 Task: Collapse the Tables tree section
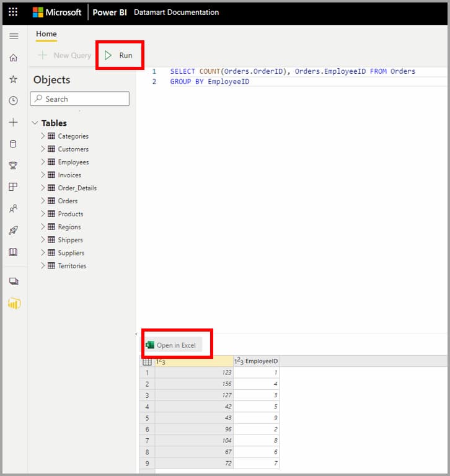click(x=35, y=123)
